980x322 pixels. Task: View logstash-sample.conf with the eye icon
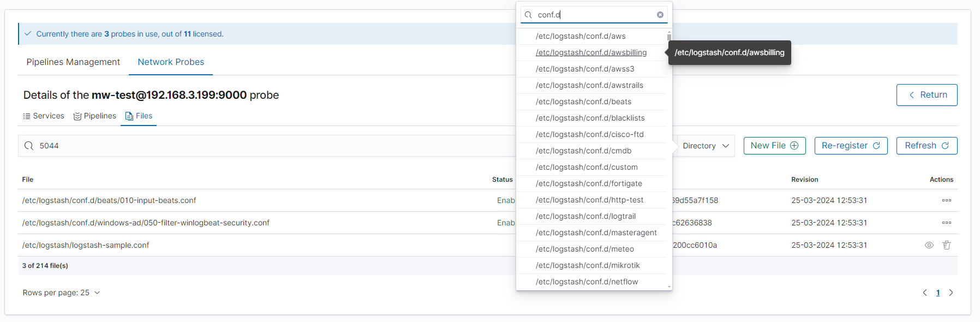pos(929,245)
